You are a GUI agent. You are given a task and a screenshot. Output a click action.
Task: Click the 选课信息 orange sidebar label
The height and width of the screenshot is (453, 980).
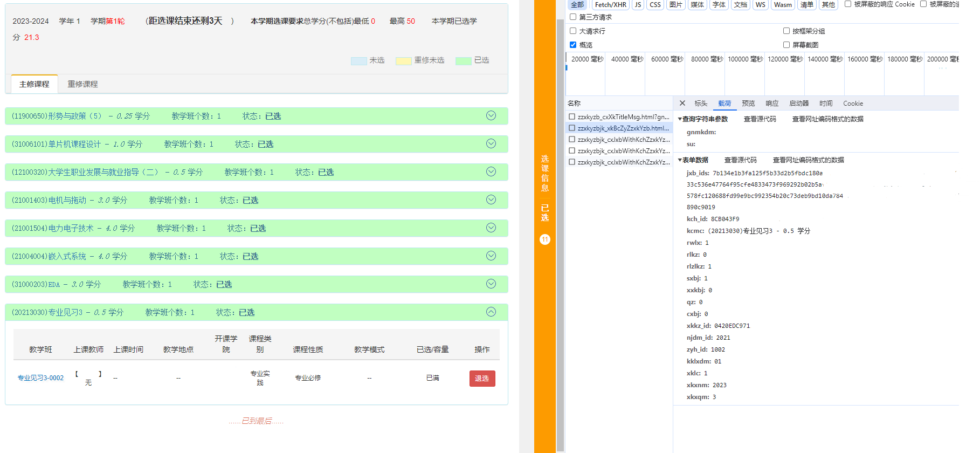[545, 173]
